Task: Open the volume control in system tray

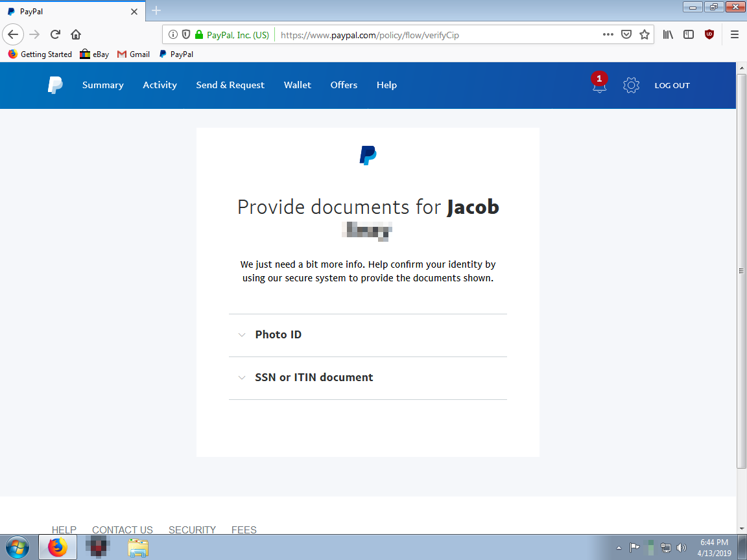Action: click(682, 548)
